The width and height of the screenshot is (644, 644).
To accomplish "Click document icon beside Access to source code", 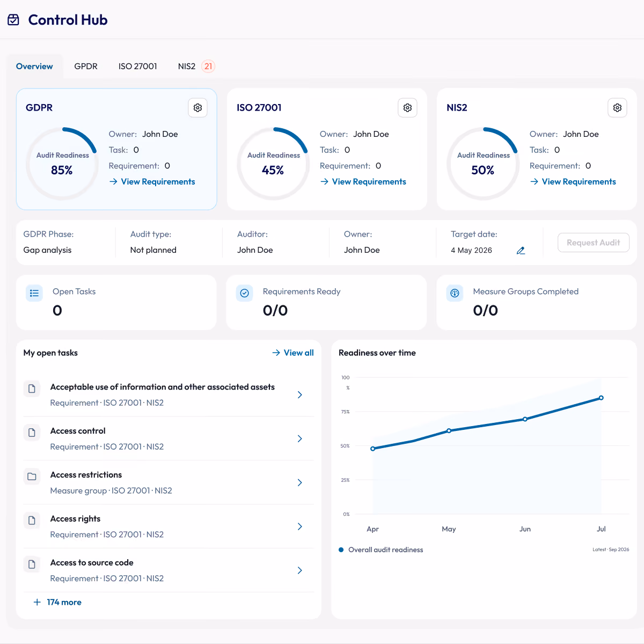I will pyautogui.click(x=32, y=565).
